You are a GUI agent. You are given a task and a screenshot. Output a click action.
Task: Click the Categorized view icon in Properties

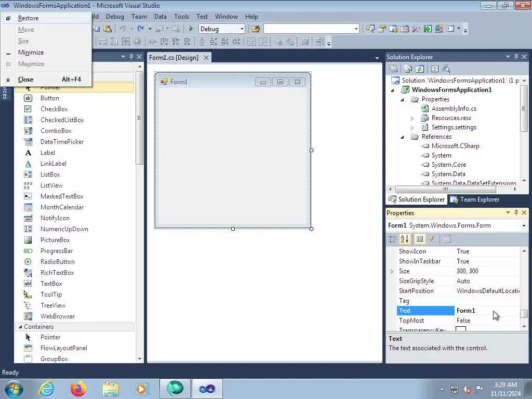(x=393, y=239)
